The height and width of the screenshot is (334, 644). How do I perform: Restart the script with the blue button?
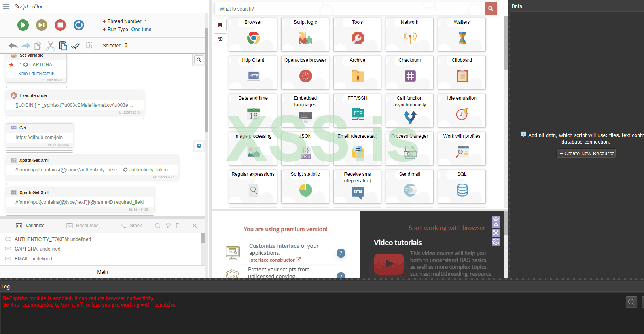coord(79,25)
